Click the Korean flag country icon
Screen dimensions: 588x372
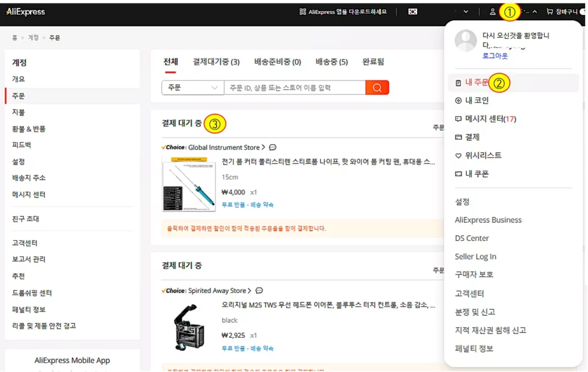click(412, 11)
